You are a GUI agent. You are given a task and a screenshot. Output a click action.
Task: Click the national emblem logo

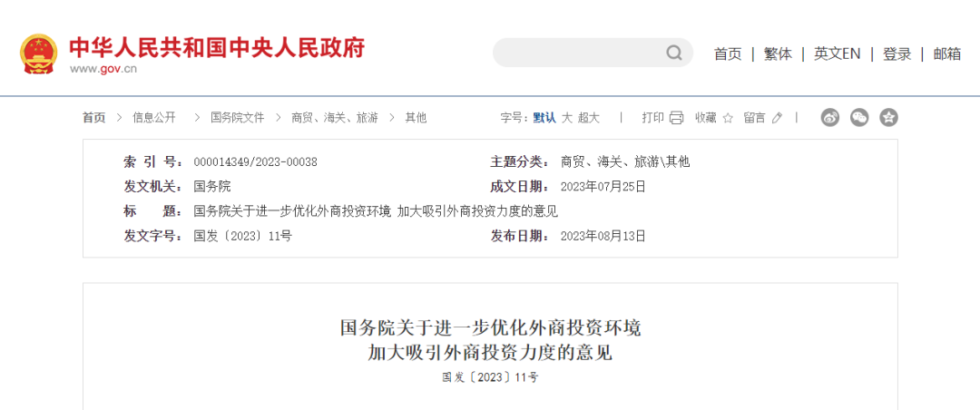coord(39,54)
